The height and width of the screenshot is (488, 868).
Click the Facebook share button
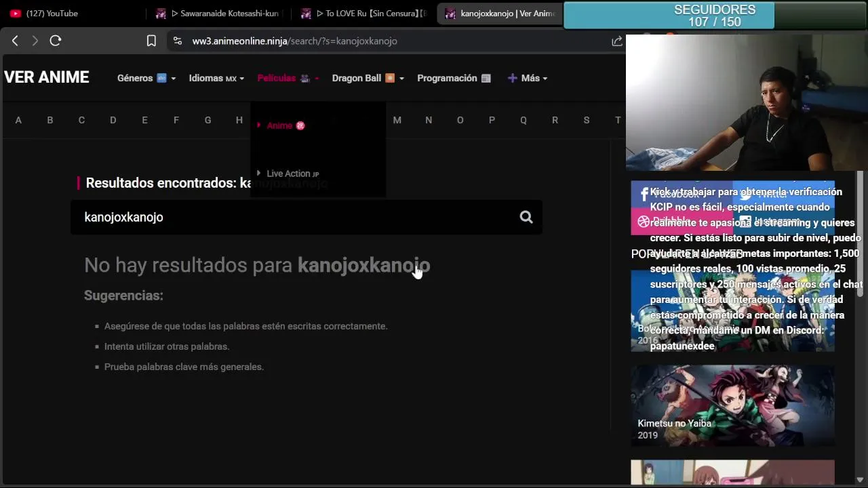[x=682, y=194]
